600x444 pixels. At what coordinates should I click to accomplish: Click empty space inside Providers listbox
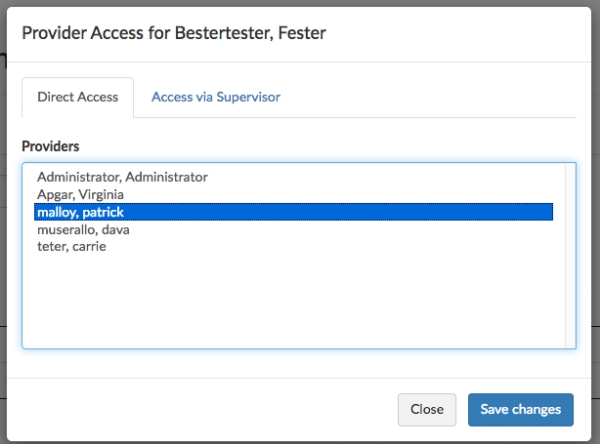click(x=293, y=300)
